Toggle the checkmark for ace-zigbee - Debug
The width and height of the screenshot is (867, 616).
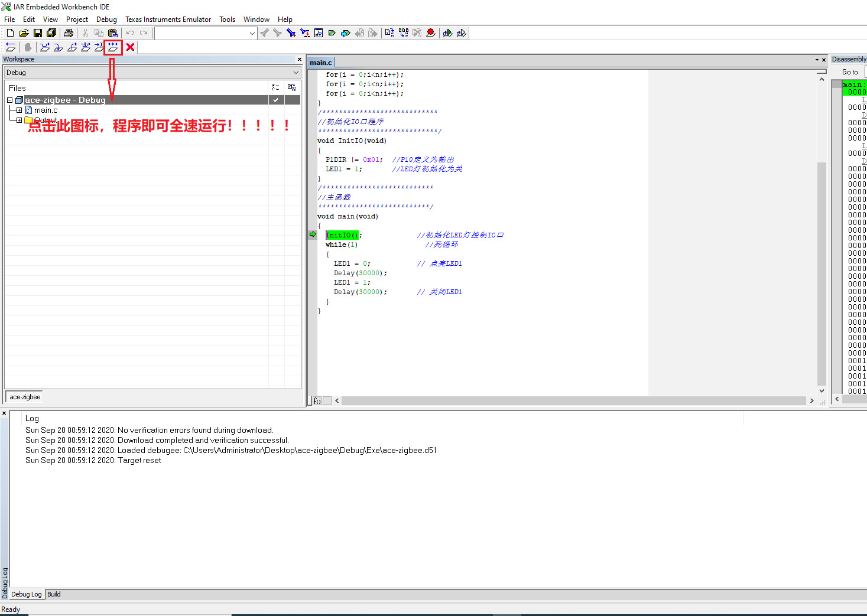click(x=276, y=100)
